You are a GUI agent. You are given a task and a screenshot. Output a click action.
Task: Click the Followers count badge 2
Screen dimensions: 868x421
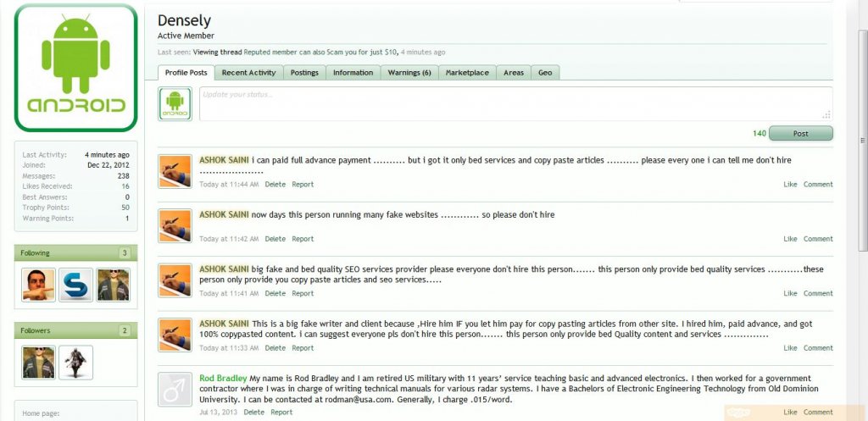[125, 331]
